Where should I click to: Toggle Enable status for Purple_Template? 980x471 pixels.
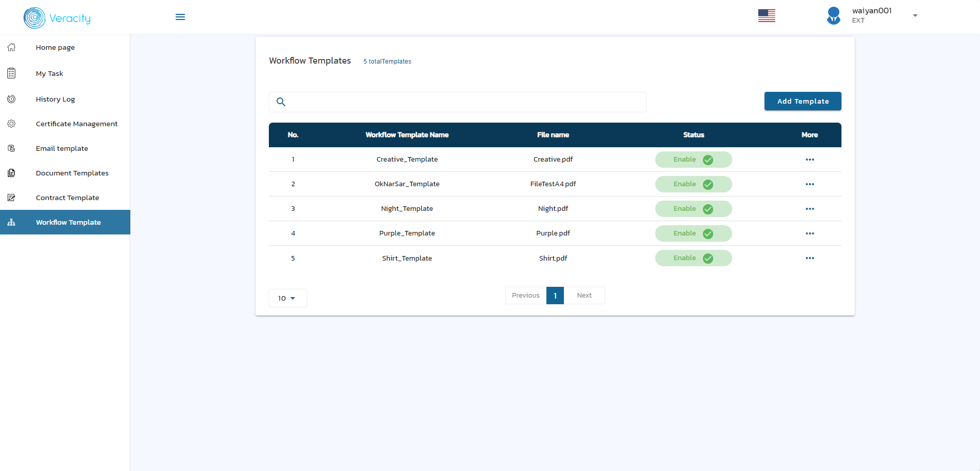(x=693, y=233)
